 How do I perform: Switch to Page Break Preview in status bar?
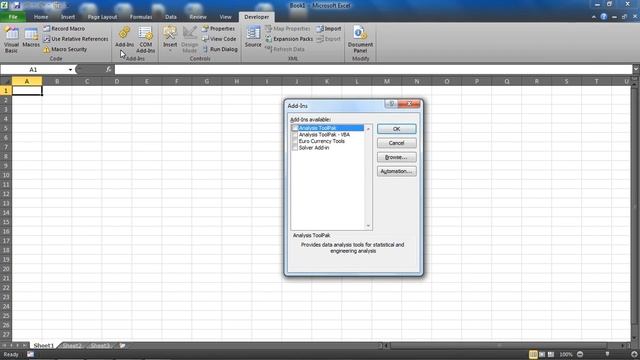click(551, 355)
